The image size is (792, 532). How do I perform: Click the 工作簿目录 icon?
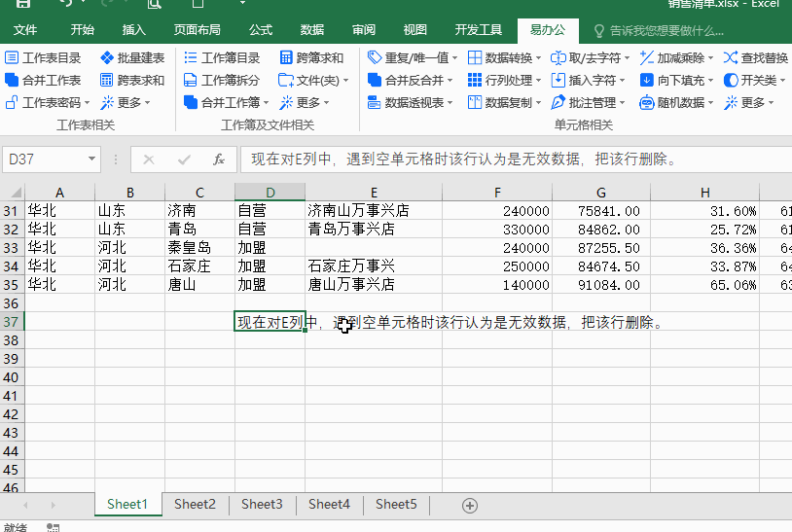(191, 58)
